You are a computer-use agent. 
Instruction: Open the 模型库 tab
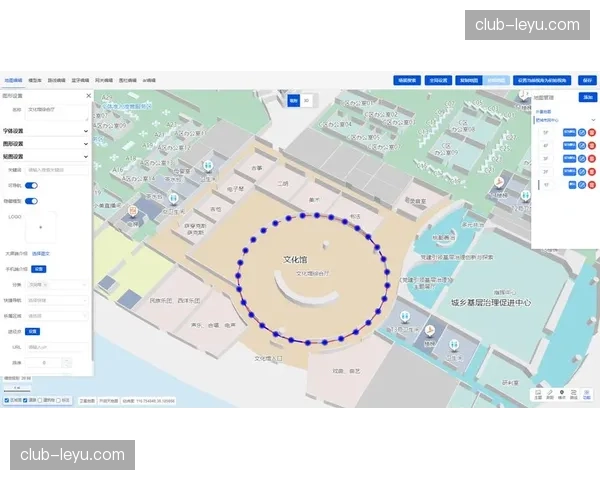click(35, 80)
